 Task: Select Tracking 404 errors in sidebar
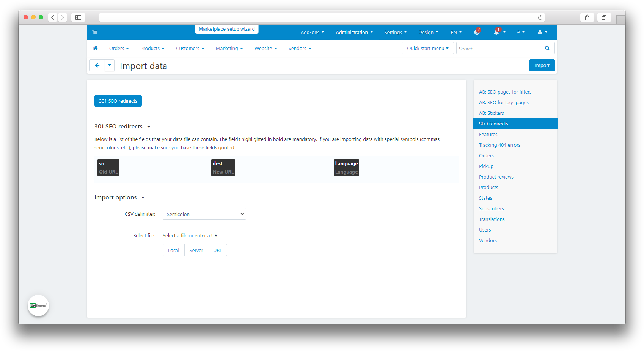tap(499, 145)
